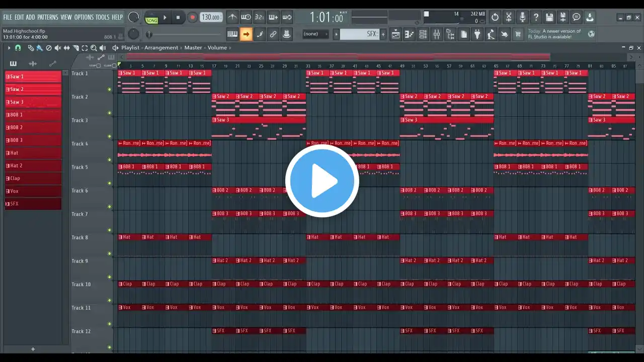The image size is (644, 362).
Task: Open the channel rack icon
Action: pos(423,34)
